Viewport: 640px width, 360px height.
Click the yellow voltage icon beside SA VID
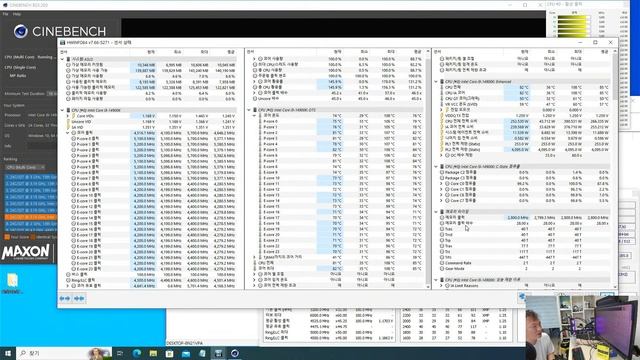(x=68, y=127)
